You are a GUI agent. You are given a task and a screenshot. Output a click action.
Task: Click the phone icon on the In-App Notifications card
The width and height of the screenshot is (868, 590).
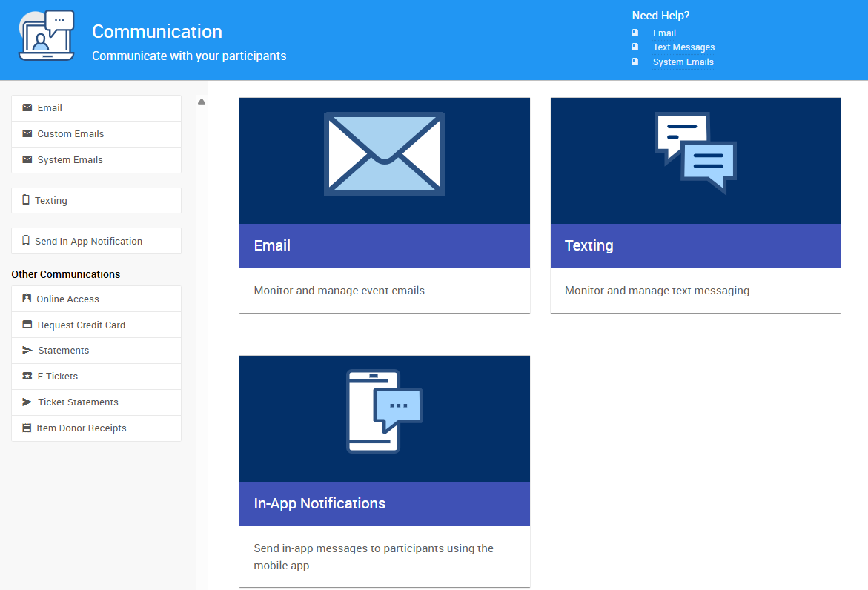(x=384, y=411)
